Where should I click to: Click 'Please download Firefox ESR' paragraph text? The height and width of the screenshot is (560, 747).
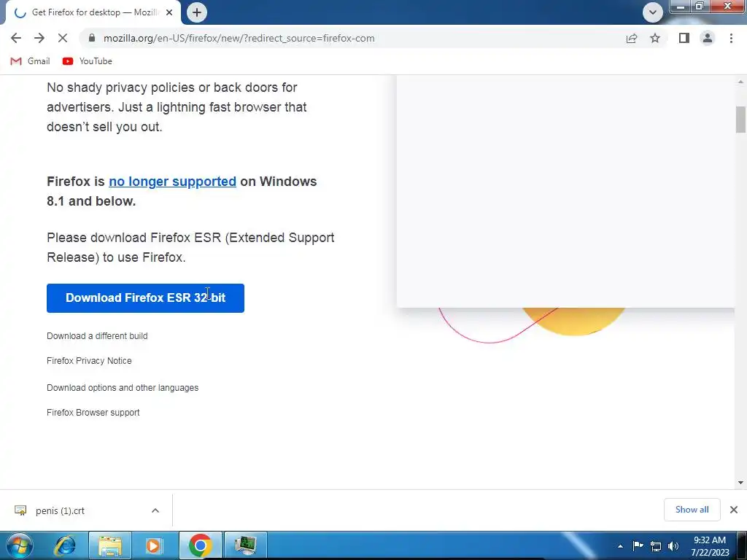tap(190, 247)
